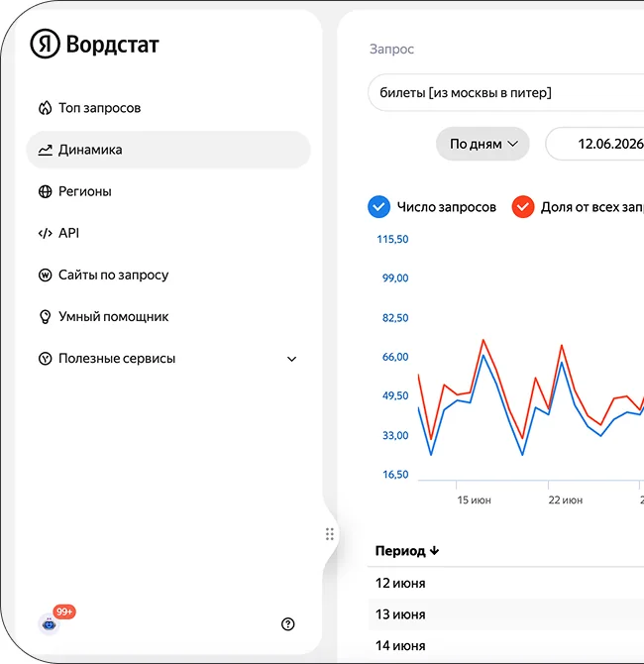Select the Динамика menu item
The height and width of the screenshot is (664, 644).
click(x=168, y=150)
